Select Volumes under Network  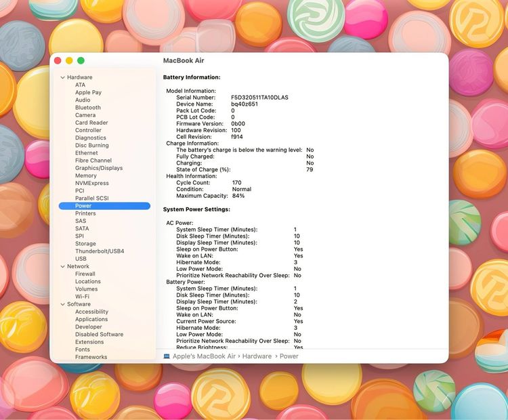86,289
